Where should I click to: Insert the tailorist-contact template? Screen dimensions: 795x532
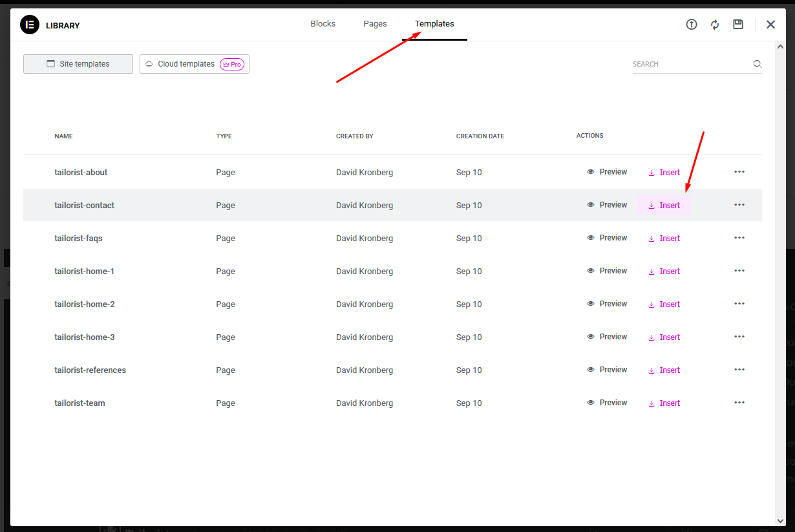tap(664, 206)
